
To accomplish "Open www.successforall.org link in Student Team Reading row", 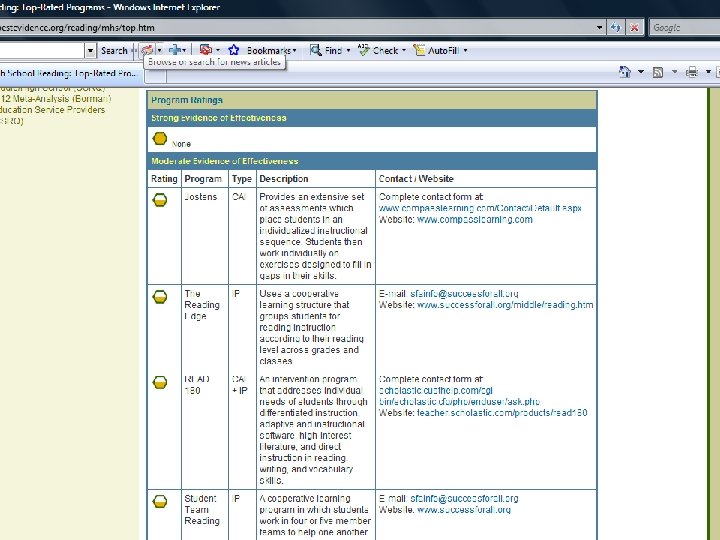I will [464, 510].
